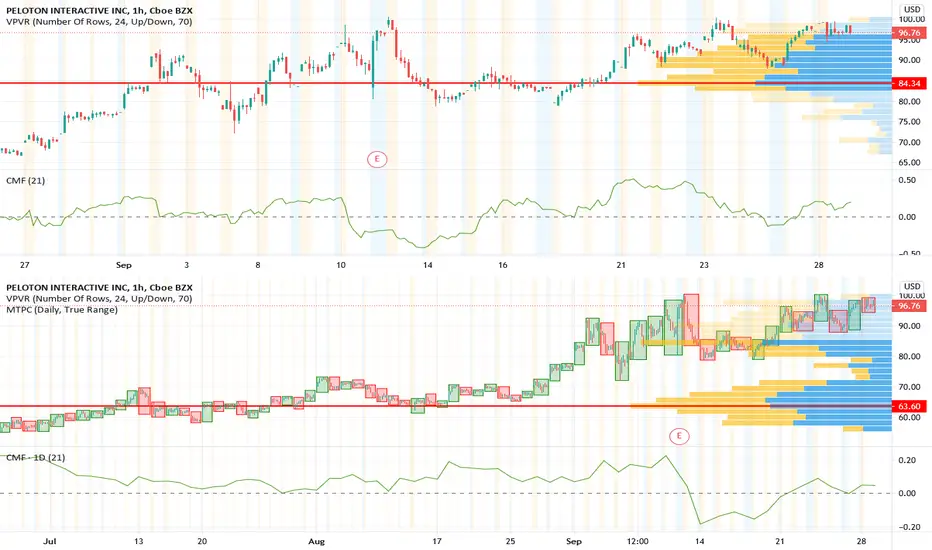The height and width of the screenshot is (550, 932).
Task: Click the Sep label on top time axis
Action: [x=124, y=265]
